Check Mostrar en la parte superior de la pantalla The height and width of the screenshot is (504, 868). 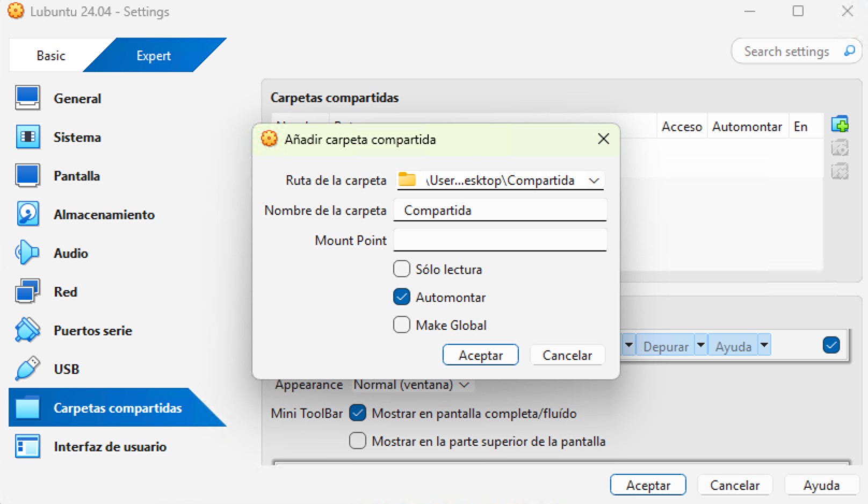click(358, 441)
